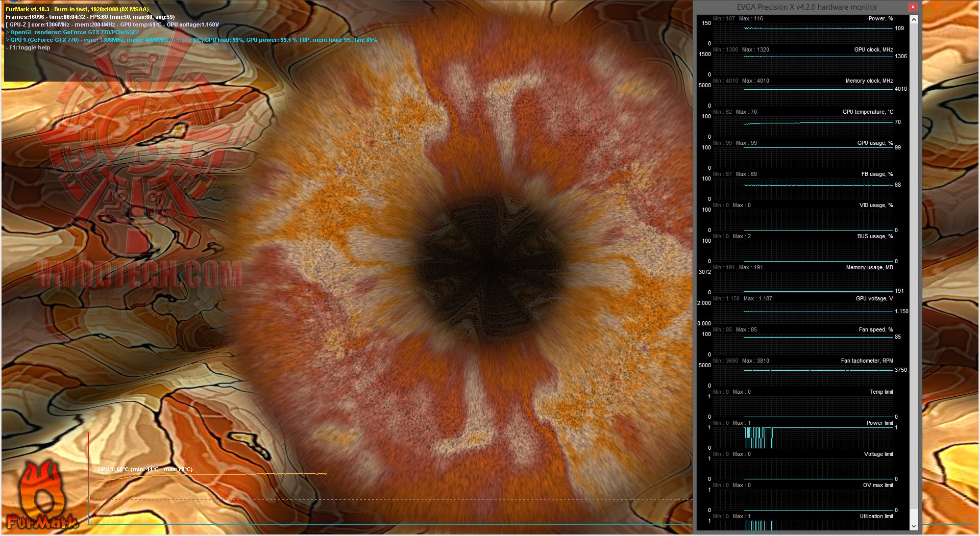Click the GPU voltage current value 1.150
Viewport: 980px width, 536px height.
[x=901, y=311]
